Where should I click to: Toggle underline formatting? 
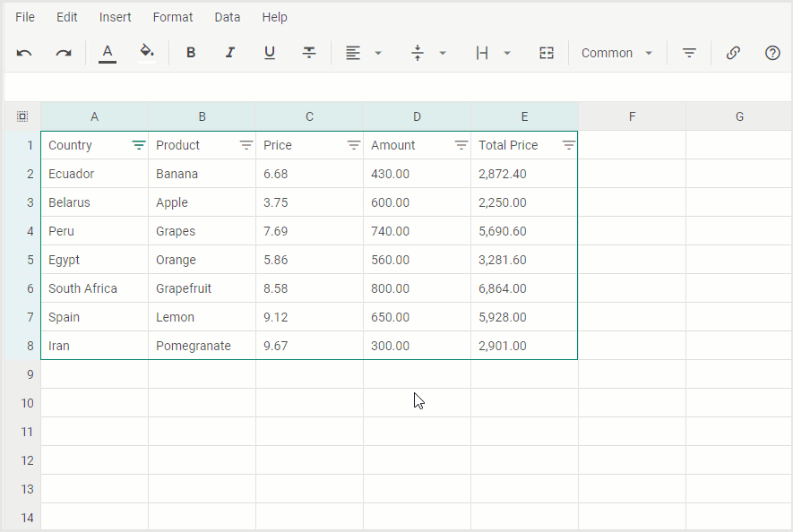coord(269,53)
